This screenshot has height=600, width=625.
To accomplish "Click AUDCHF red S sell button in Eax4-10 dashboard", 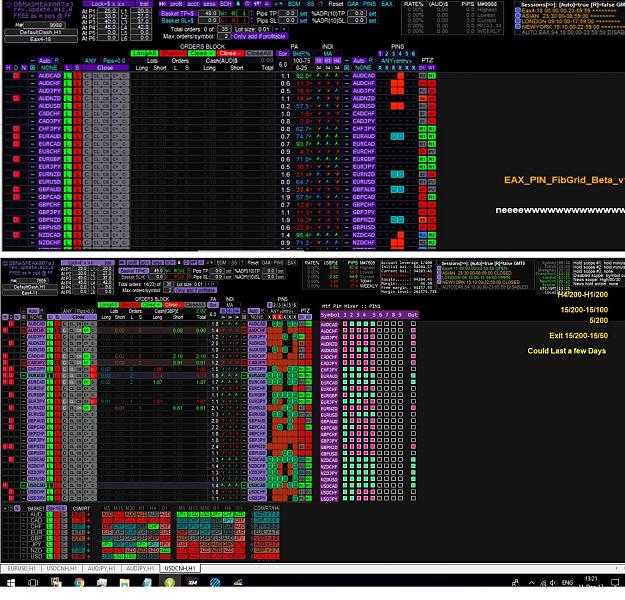I will pyautogui.click(x=77, y=83).
